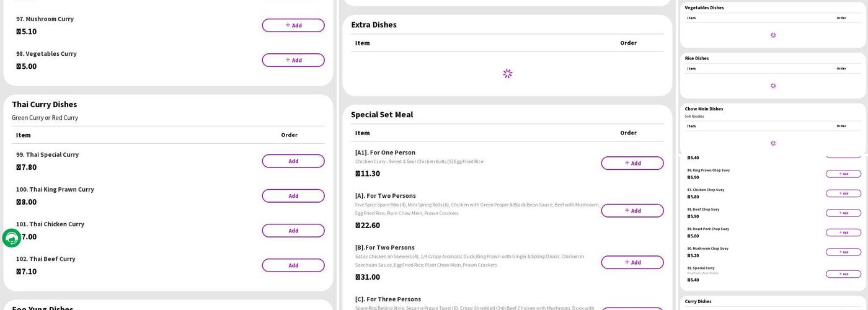Open the green support chat icon
Image resolution: width=868 pixels, height=310 pixels.
click(x=11, y=238)
